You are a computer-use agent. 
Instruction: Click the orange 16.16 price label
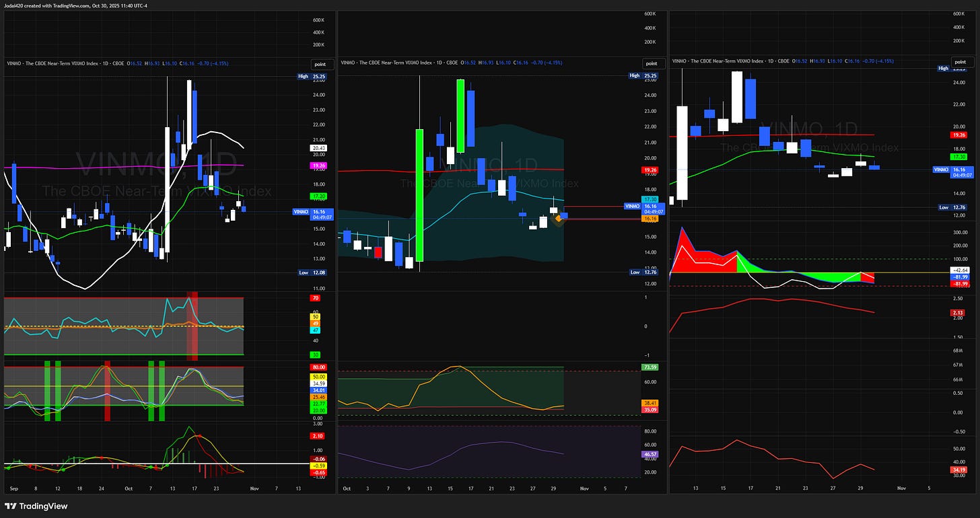[x=650, y=219]
